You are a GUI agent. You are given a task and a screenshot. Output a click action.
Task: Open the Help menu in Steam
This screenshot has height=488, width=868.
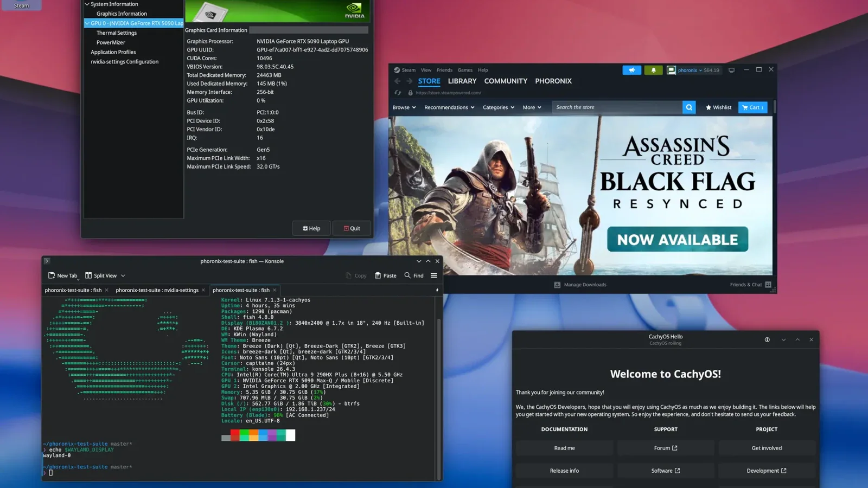(x=483, y=70)
